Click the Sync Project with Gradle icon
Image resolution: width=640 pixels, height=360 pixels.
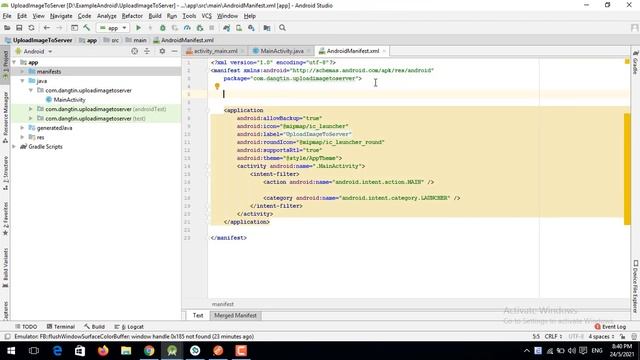(227, 28)
